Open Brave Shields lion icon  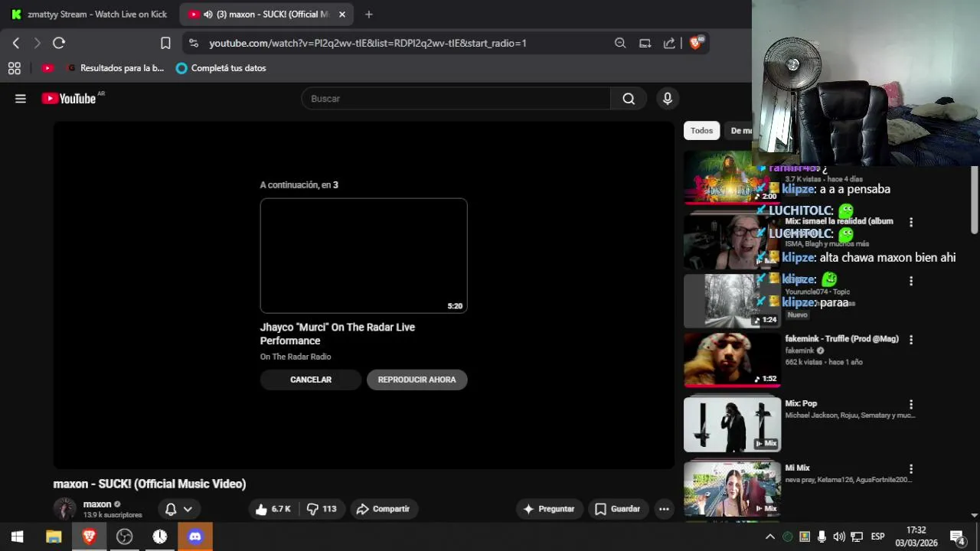[696, 43]
